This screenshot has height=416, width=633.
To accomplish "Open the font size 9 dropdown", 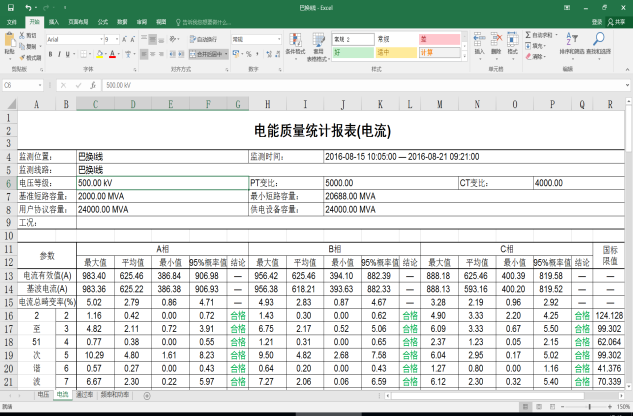I will [117, 39].
